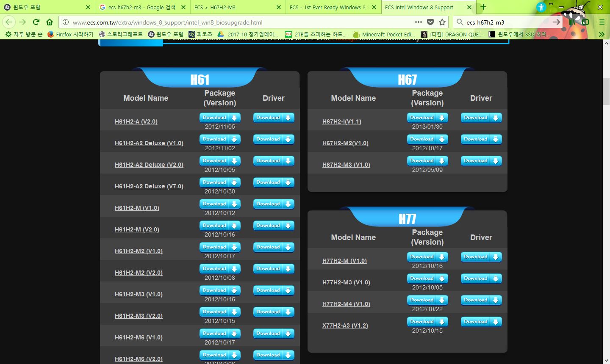Reload the current page

pos(36,22)
